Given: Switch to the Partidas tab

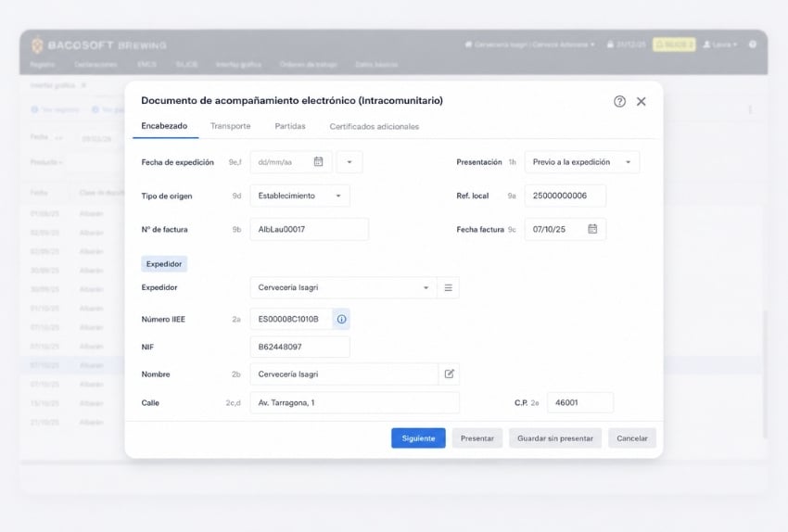Looking at the screenshot, I should [x=290, y=126].
